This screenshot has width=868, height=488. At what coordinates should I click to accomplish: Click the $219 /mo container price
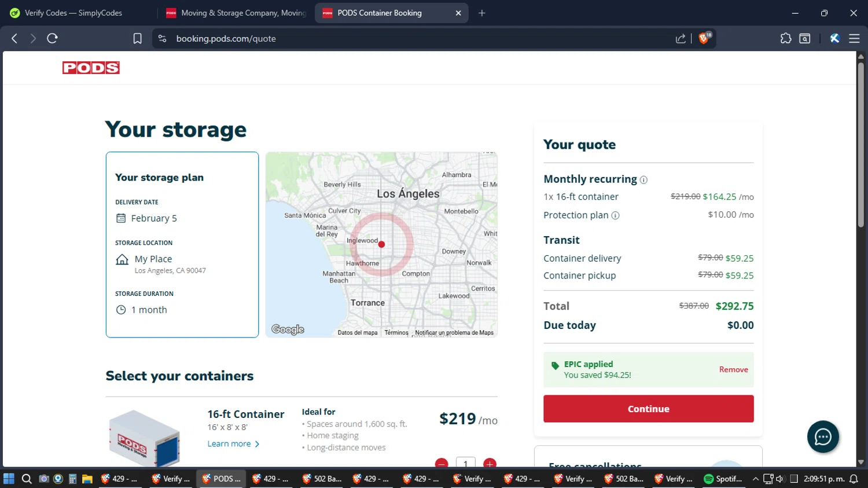(x=468, y=419)
